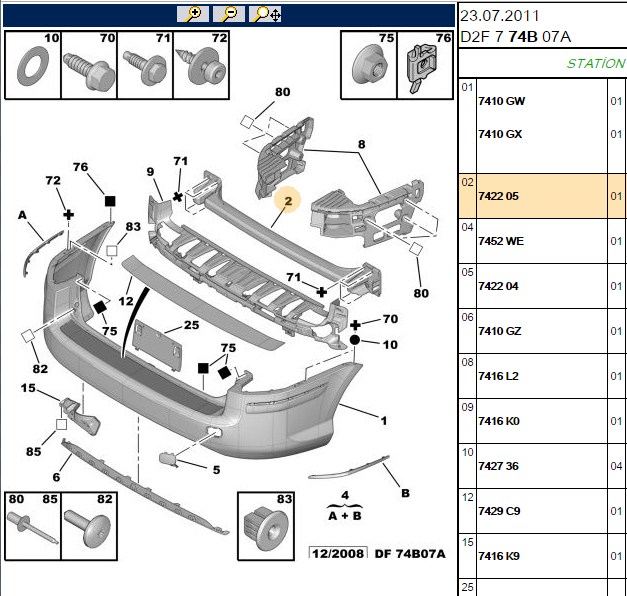Select part number 7422 04 row
The width and height of the screenshot is (627, 596).
[499, 286]
